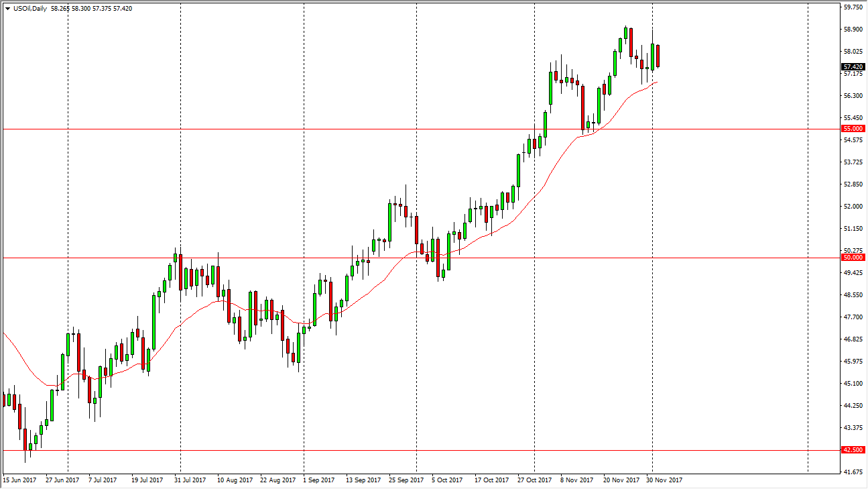Screen dimensions: 868x489
Task: Click the 51.150 price axis label
Action: coord(853,229)
